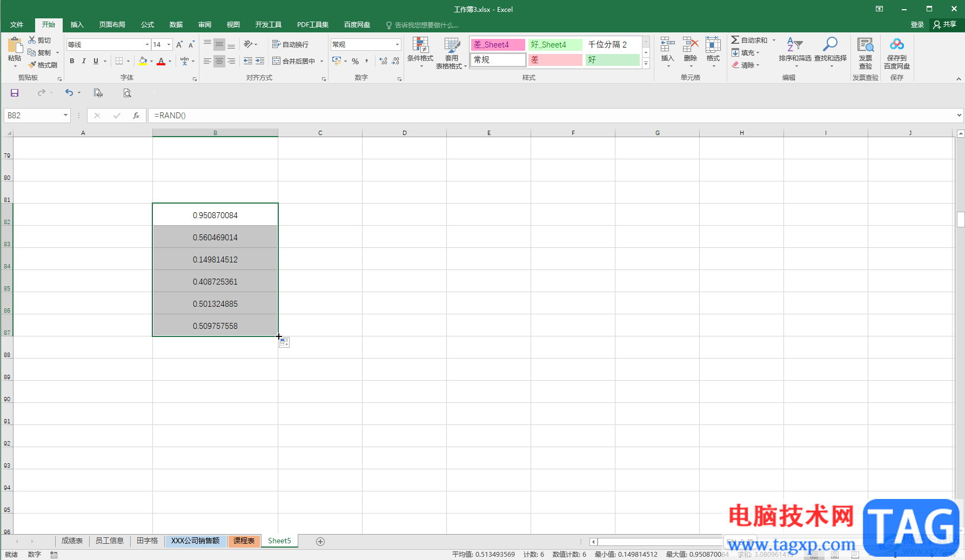The image size is (965, 560).
Task: Apply the 差 cell style
Action: pyautogui.click(x=555, y=60)
